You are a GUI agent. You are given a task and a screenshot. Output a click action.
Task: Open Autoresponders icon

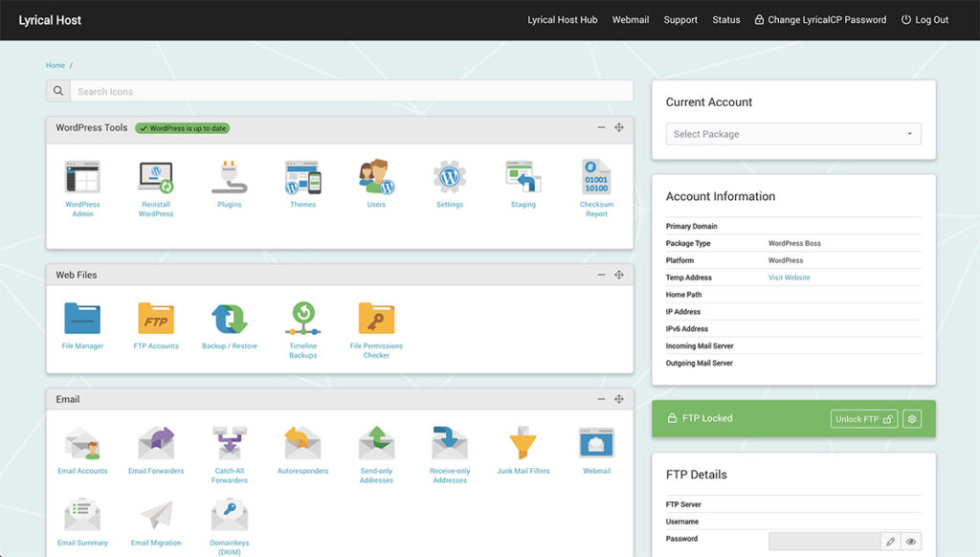pyautogui.click(x=303, y=444)
